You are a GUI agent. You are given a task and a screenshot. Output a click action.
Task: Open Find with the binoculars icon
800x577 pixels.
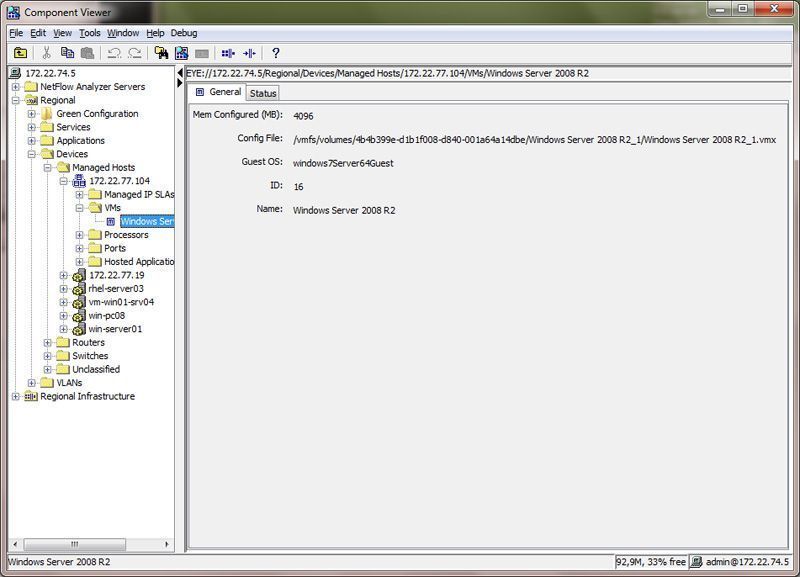161,53
